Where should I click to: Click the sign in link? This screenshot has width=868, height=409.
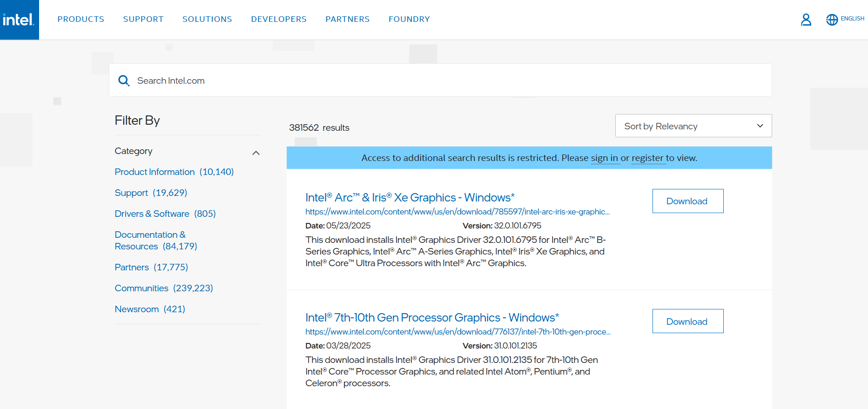click(605, 158)
